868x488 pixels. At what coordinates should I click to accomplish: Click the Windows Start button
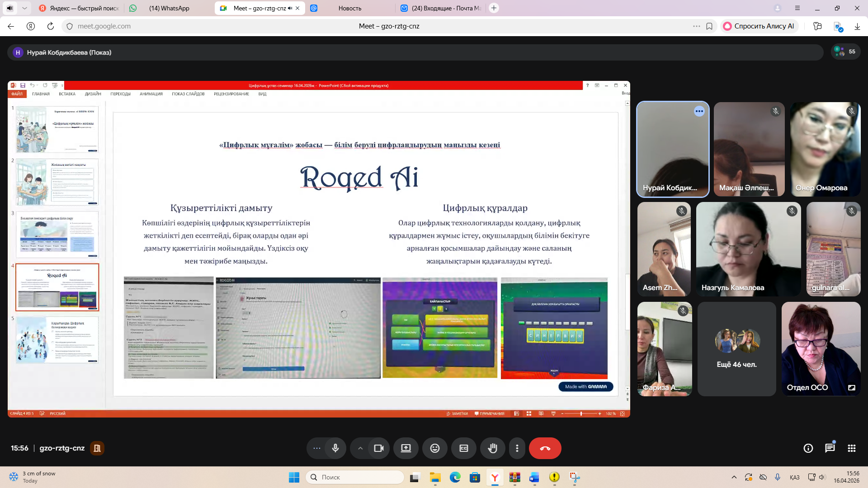294,477
